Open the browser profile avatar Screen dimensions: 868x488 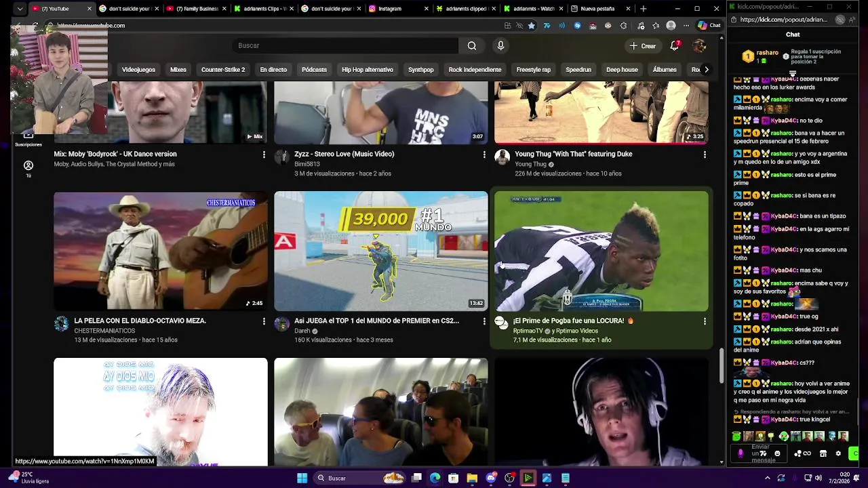(671, 25)
